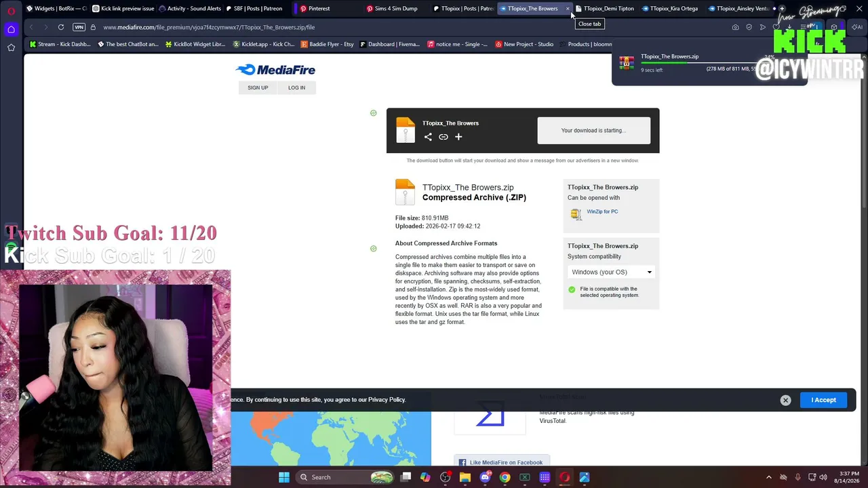Open the Stream - Kick Dashboard bookmark
Image resolution: width=868 pixels, height=488 pixels.
60,44
